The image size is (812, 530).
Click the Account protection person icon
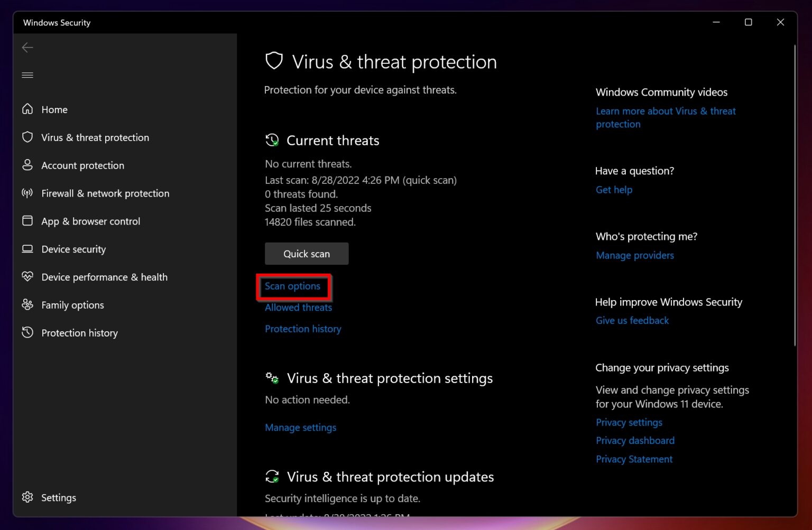(27, 165)
